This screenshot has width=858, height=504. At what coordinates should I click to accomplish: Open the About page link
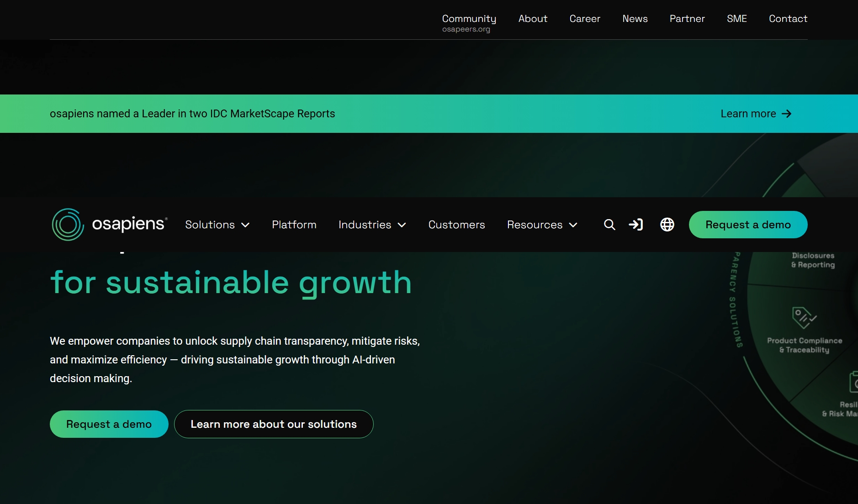(533, 19)
